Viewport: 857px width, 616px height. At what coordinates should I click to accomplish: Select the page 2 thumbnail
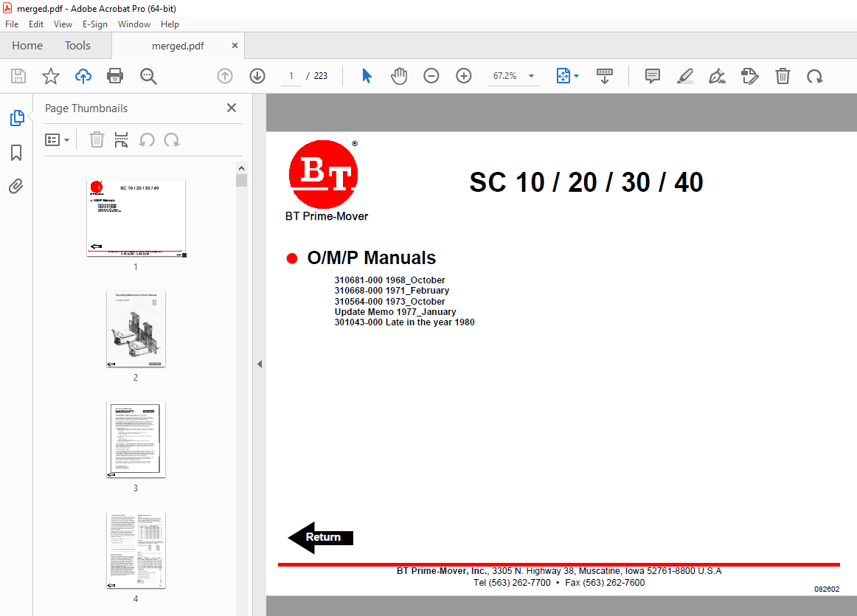coord(136,329)
